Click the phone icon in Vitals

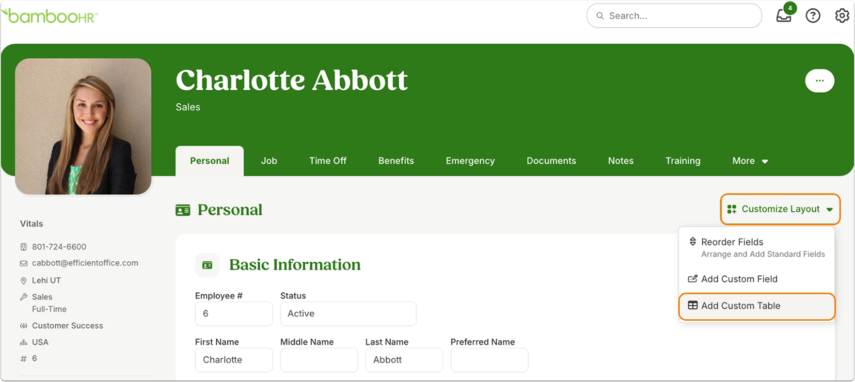tap(23, 247)
